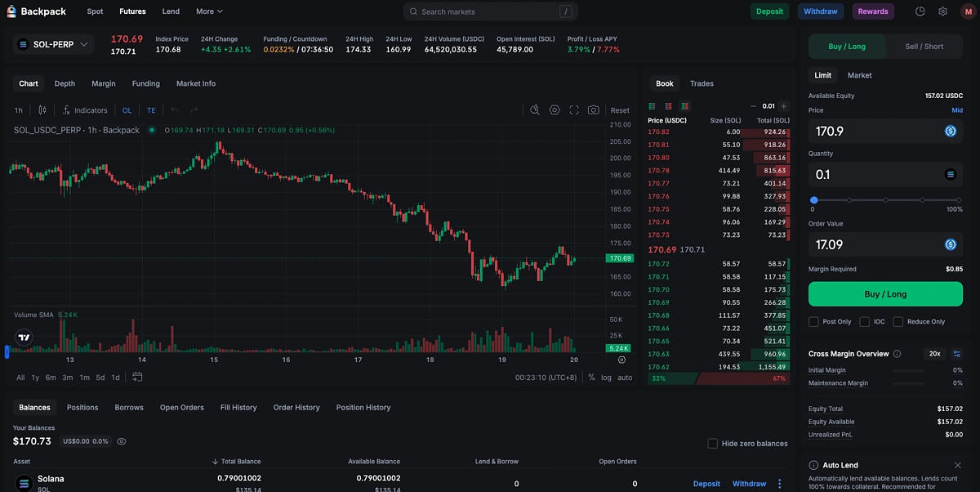Open the Open Orders tab
Image resolution: width=980 pixels, height=492 pixels.
click(182, 407)
